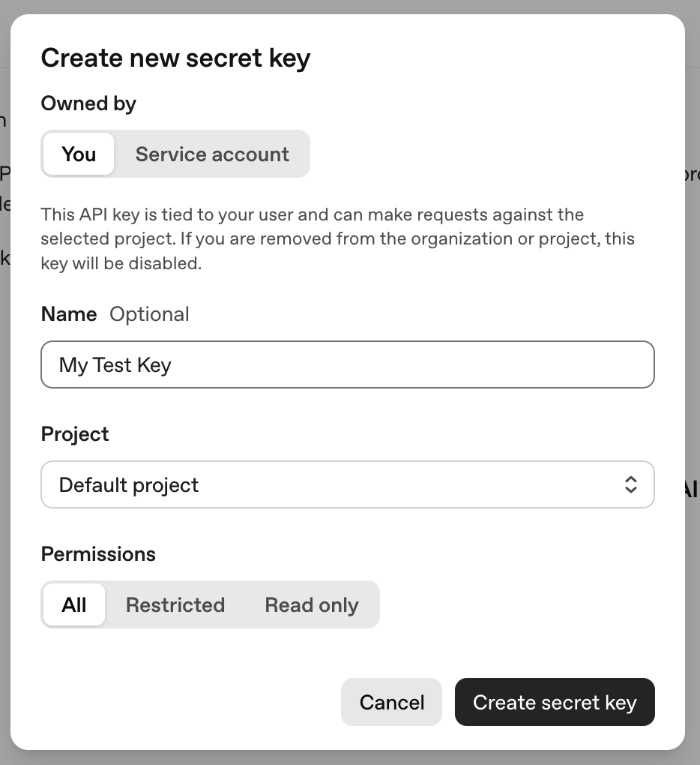The width and height of the screenshot is (700, 765).
Task: Switch ownership to Service account
Action: (x=212, y=154)
